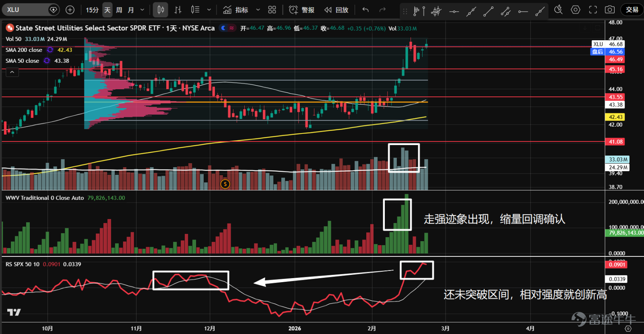Viewport: 644px width, 334px height.
Task: Click the 33.03M volume axis label
Action: [617, 160]
